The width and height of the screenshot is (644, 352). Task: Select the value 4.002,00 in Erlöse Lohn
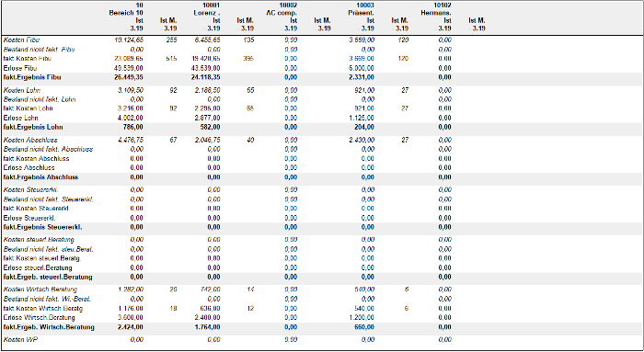coord(131,118)
